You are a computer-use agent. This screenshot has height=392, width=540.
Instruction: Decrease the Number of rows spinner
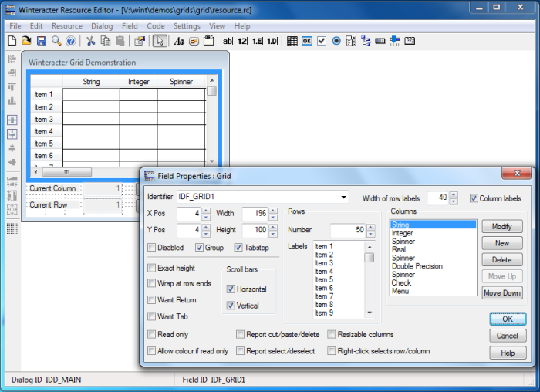click(370, 234)
